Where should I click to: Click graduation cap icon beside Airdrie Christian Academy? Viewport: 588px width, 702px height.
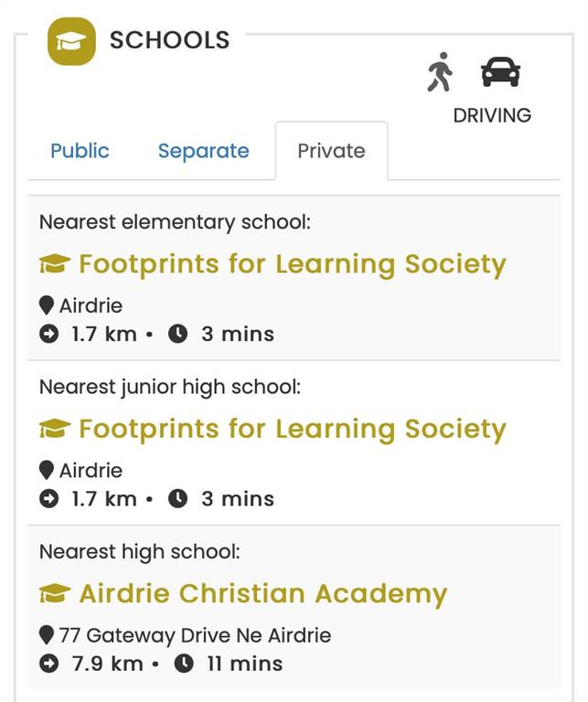coord(55,594)
